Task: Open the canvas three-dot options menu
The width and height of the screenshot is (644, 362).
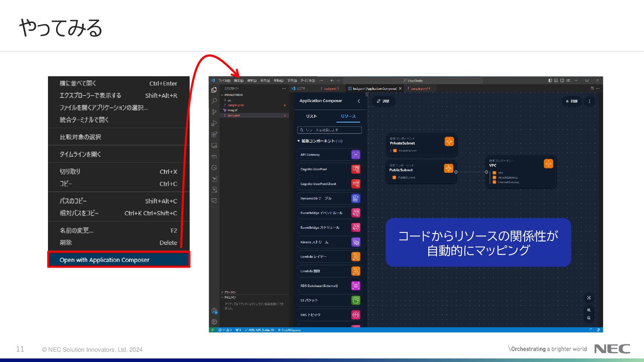Action: click(x=589, y=101)
